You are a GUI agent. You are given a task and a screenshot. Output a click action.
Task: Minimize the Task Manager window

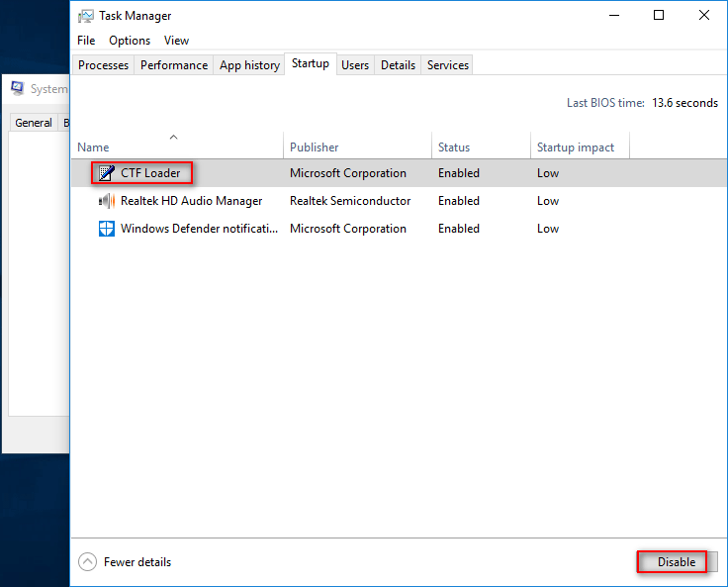(614, 15)
